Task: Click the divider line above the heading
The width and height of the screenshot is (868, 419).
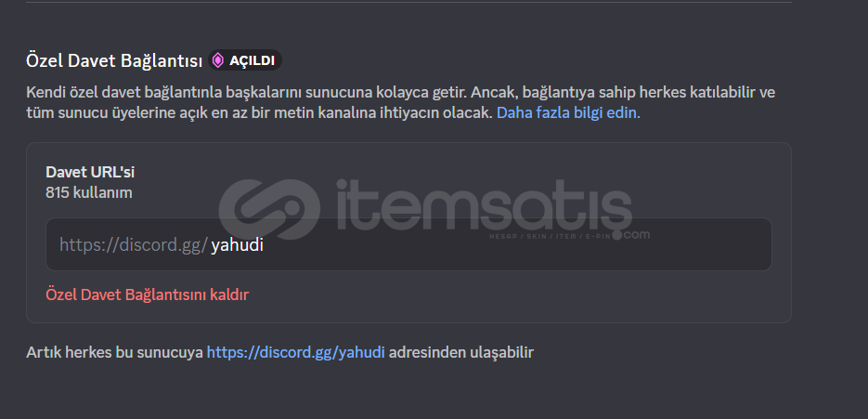Action: [x=408, y=2]
